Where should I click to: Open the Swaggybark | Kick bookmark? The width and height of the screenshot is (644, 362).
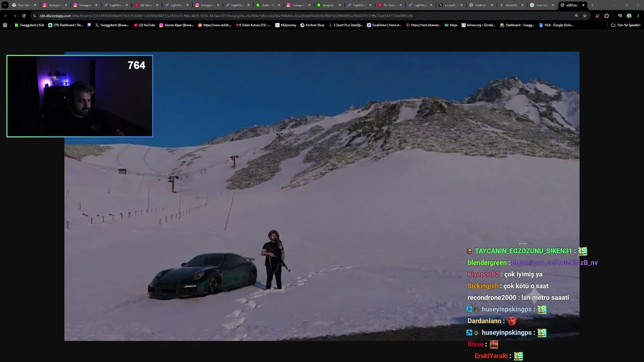[29, 25]
